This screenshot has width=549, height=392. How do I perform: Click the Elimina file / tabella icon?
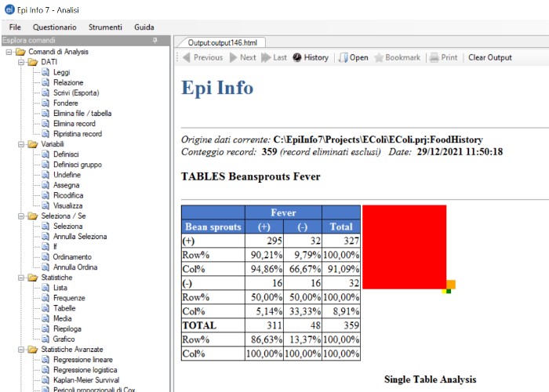[45, 114]
